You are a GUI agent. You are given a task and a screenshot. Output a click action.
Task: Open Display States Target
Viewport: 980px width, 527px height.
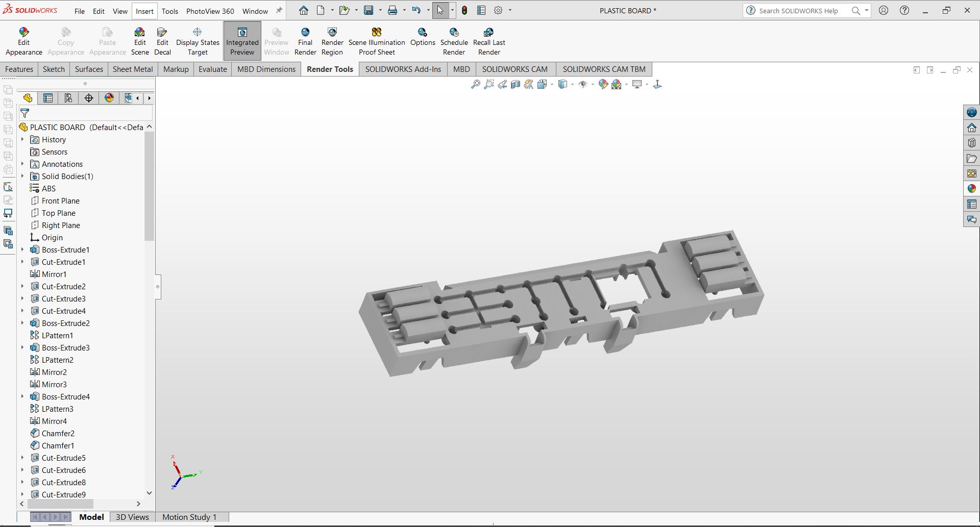pyautogui.click(x=198, y=41)
